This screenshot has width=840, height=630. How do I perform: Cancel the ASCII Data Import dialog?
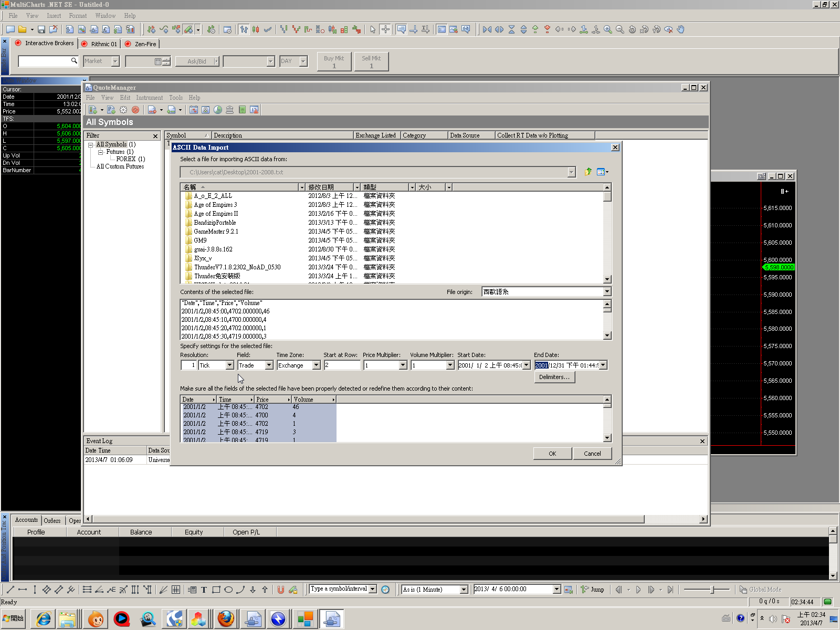592,454
